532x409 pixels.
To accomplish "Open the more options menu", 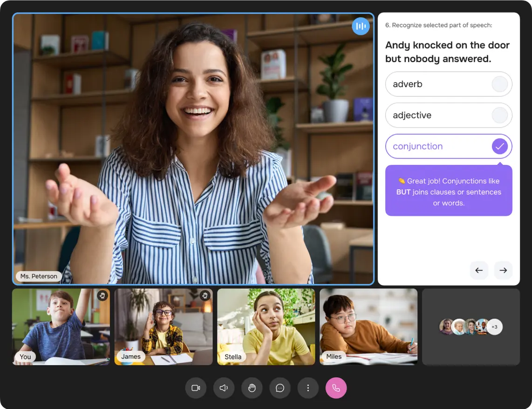I will point(308,388).
